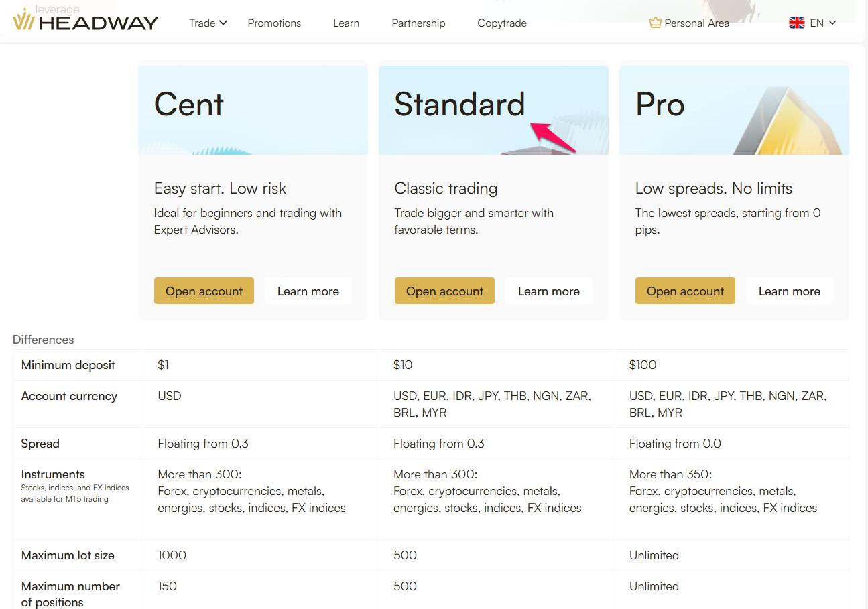The width and height of the screenshot is (868, 609).
Task: Click the Minimum deposit row label
Action: pos(68,365)
